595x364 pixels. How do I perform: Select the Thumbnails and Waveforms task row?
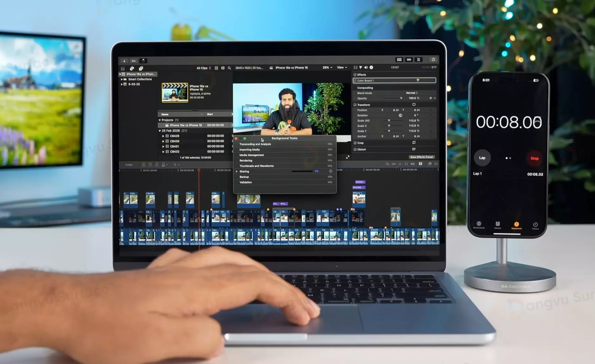tap(285, 166)
